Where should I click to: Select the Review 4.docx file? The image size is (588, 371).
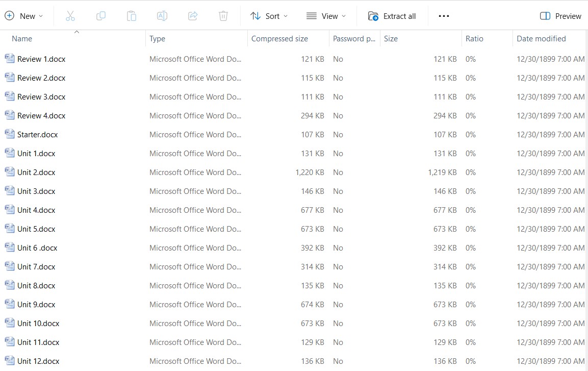[x=41, y=116]
